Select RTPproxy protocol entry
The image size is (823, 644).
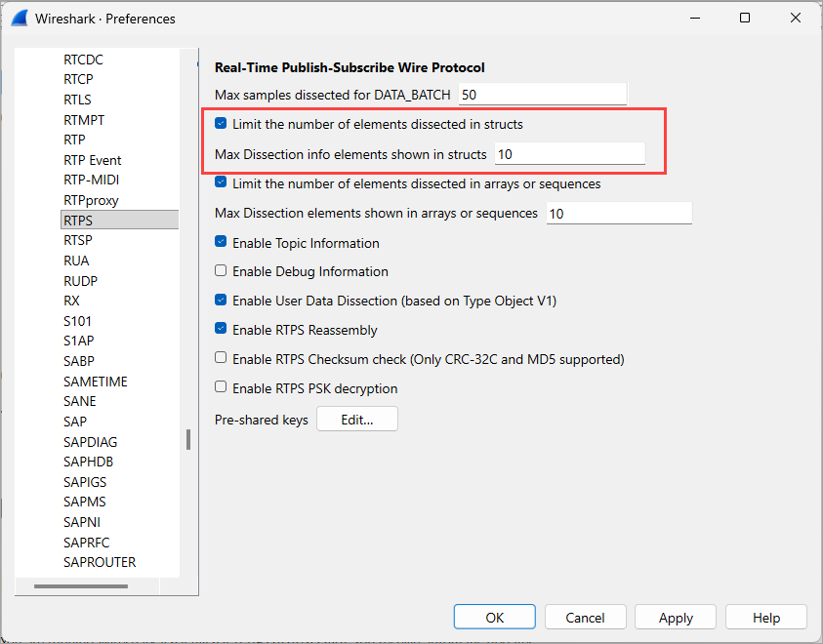pyautogui.click(x=91, y=200)
